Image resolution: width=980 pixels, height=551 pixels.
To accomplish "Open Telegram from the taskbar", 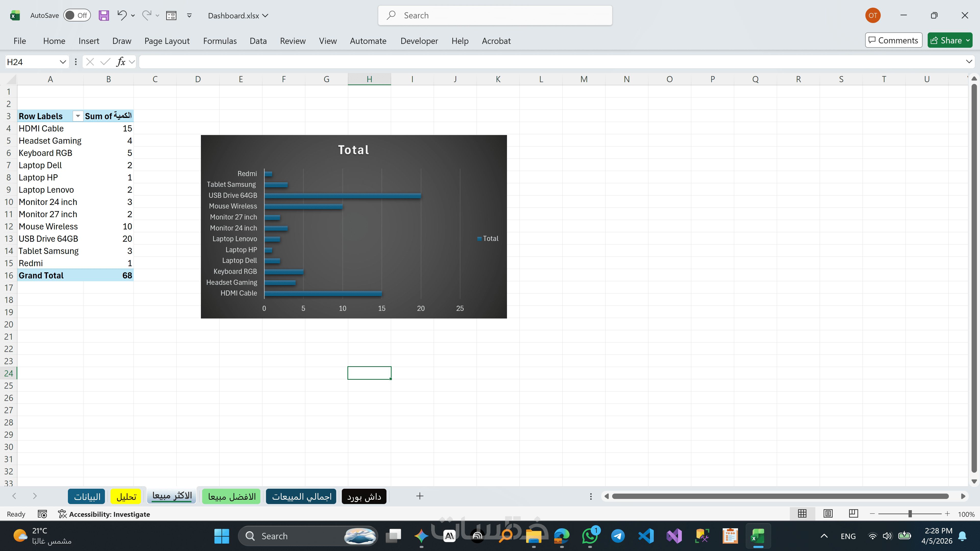I will pos(618,536).
